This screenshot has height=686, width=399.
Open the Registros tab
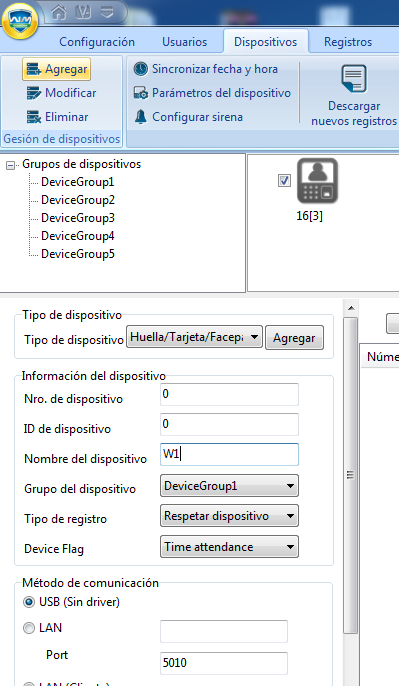(x=348, y=42)
